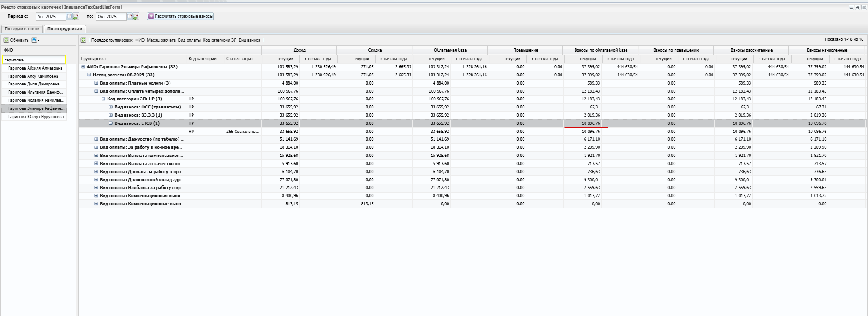The width and height of the screenshot is (868, 316).
Task: Open calendar picker for 'Период с' date
Action: [69, 16]
